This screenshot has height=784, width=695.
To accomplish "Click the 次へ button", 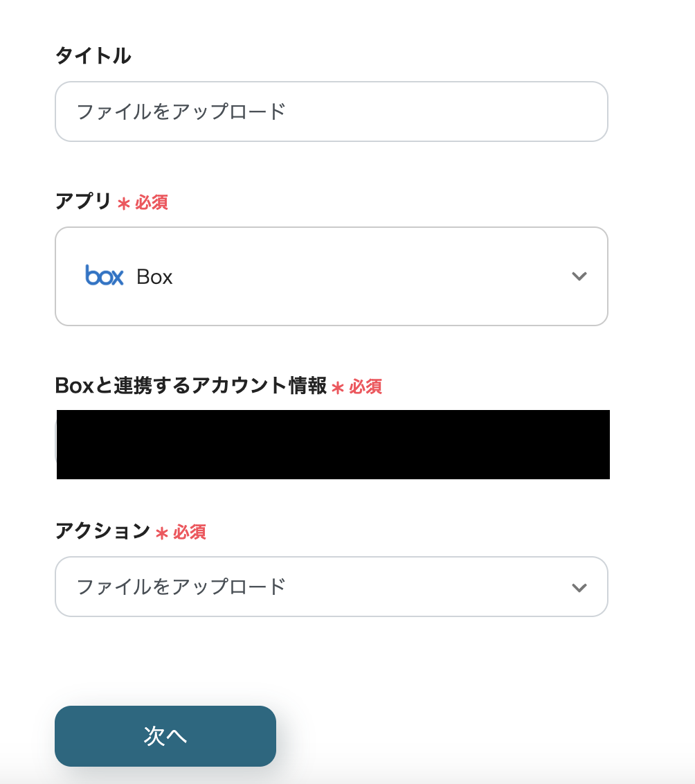I will coord(165,736).
